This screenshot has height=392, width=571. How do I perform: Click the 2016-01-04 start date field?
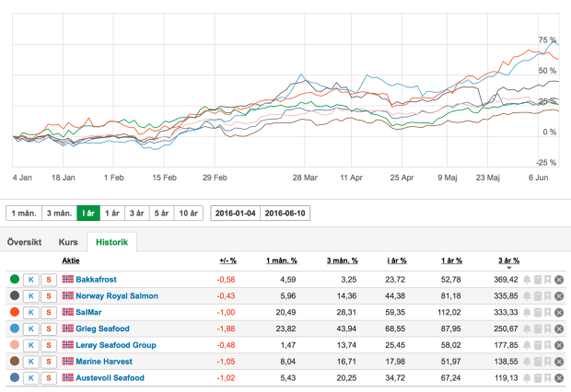(x=234, y=213)
